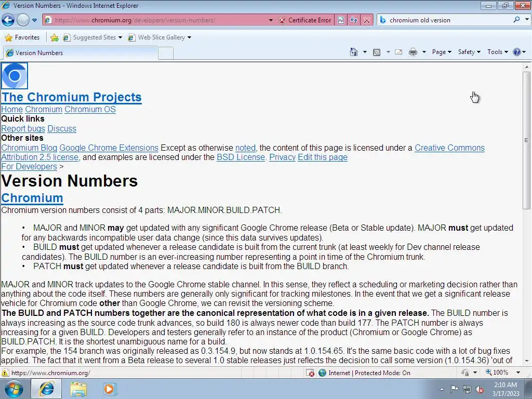This screenshot has height=399, width=532.
Task: Select the Version Numbers tab
Action: (81, 53)
